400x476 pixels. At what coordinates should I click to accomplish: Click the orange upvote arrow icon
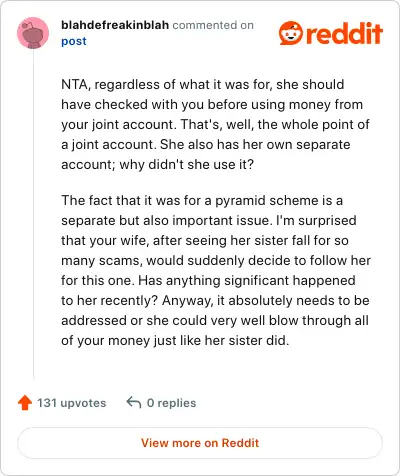click(x=25, y=403)
